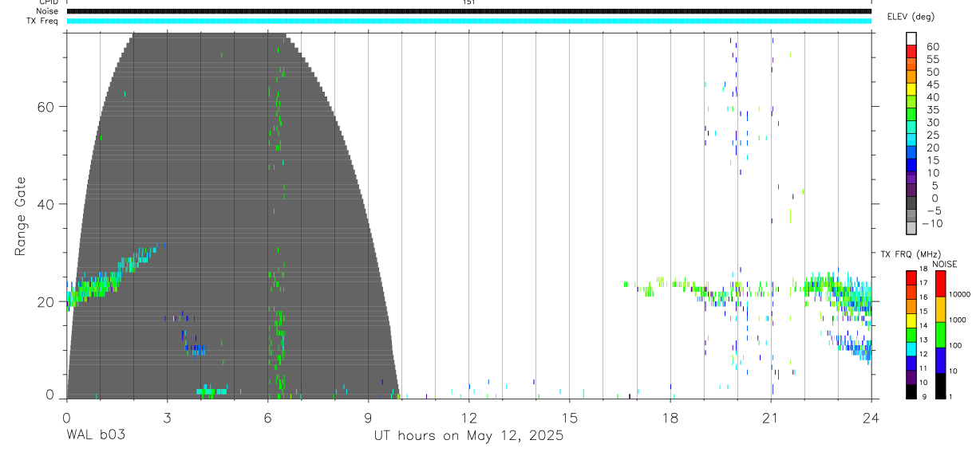This screenshot has width=980, height=452.
Task: Click the cyan TX Freq strip above the plot
Action: tap(468, 21)
